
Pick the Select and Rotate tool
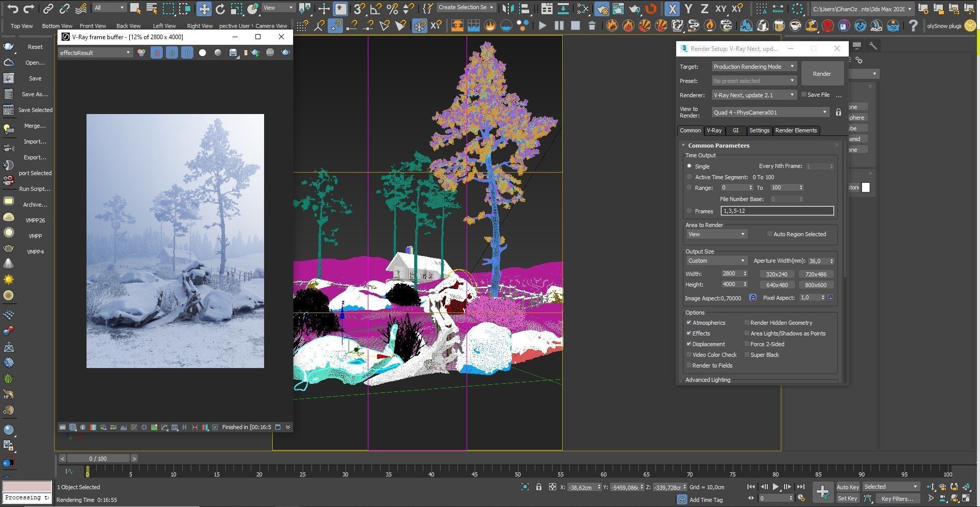click(220, 9)
